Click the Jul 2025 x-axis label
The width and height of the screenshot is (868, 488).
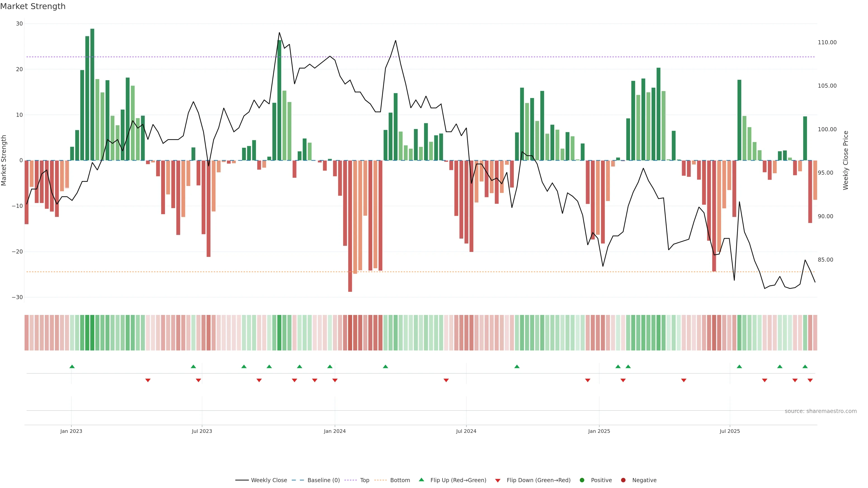coord(729,431)
